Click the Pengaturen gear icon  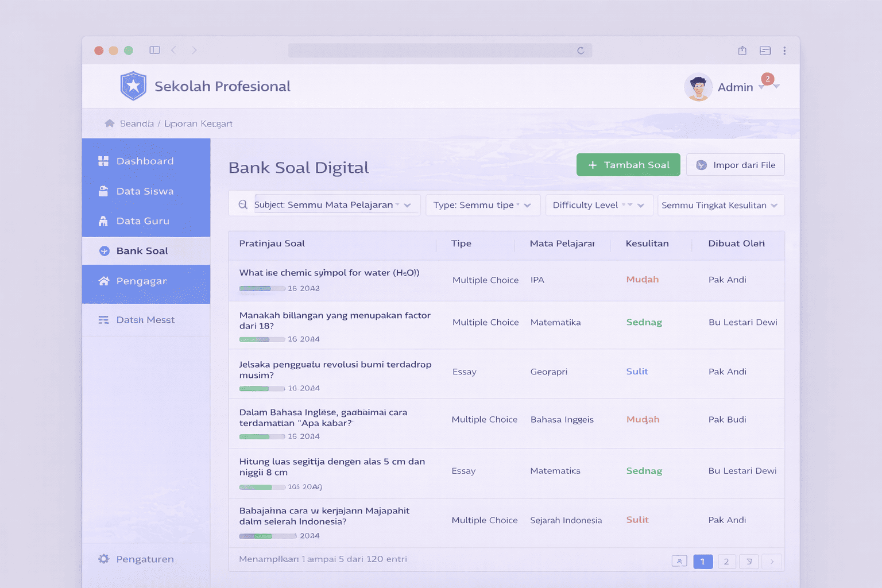[x=104, y=559]
